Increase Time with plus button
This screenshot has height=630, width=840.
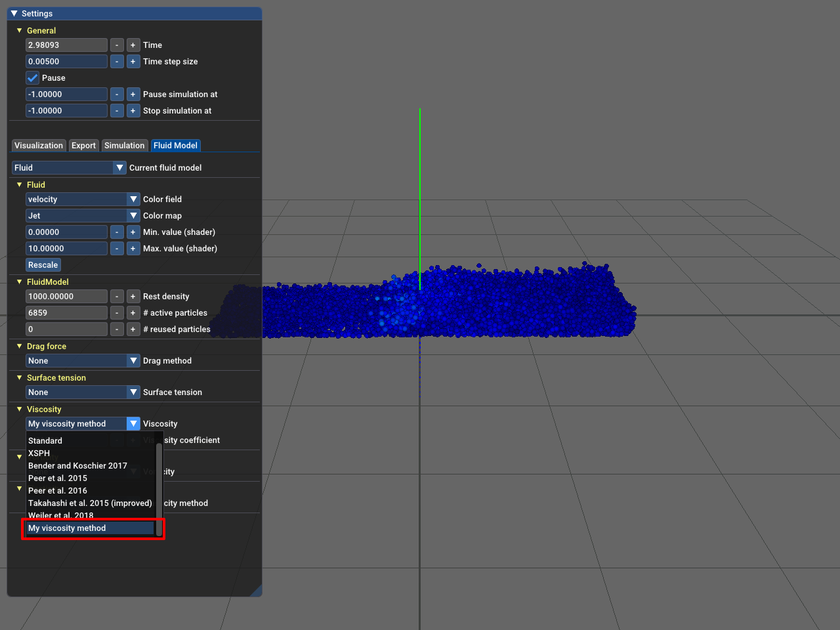point(133,45)
